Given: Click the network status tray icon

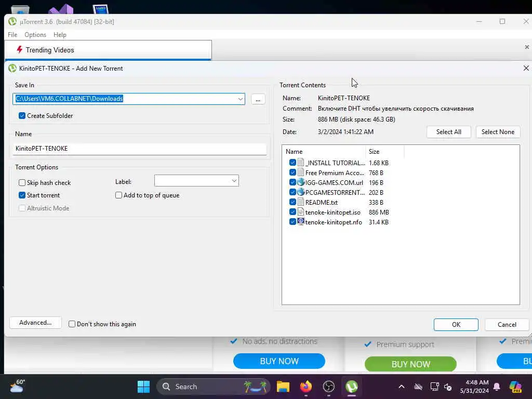Looking at the screenshot, I should pos(435,387).
